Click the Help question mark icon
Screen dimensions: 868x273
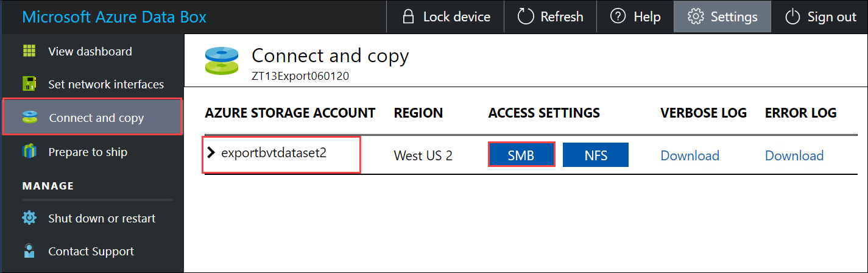[618, 17]
